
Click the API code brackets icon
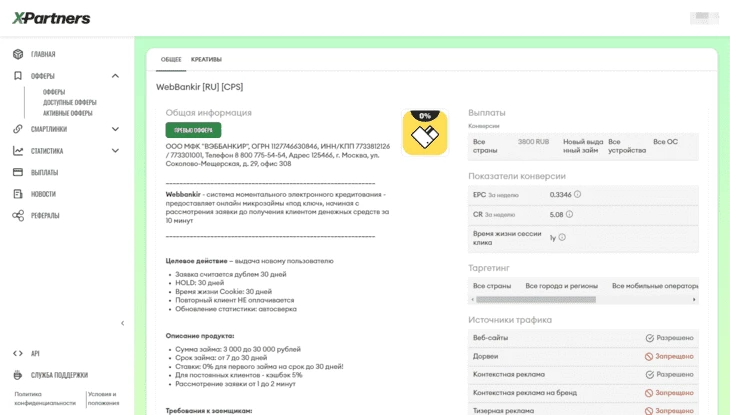tap(18, 354)
